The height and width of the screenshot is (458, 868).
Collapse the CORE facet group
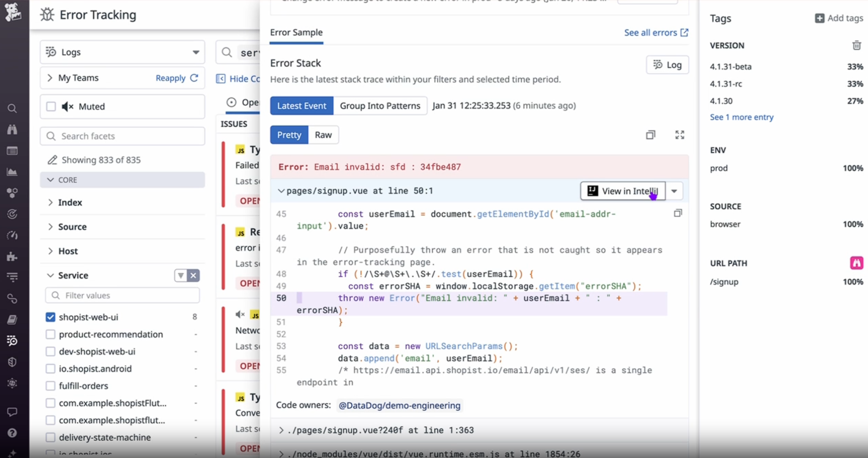pyautogui.click(x=122, y=180)
